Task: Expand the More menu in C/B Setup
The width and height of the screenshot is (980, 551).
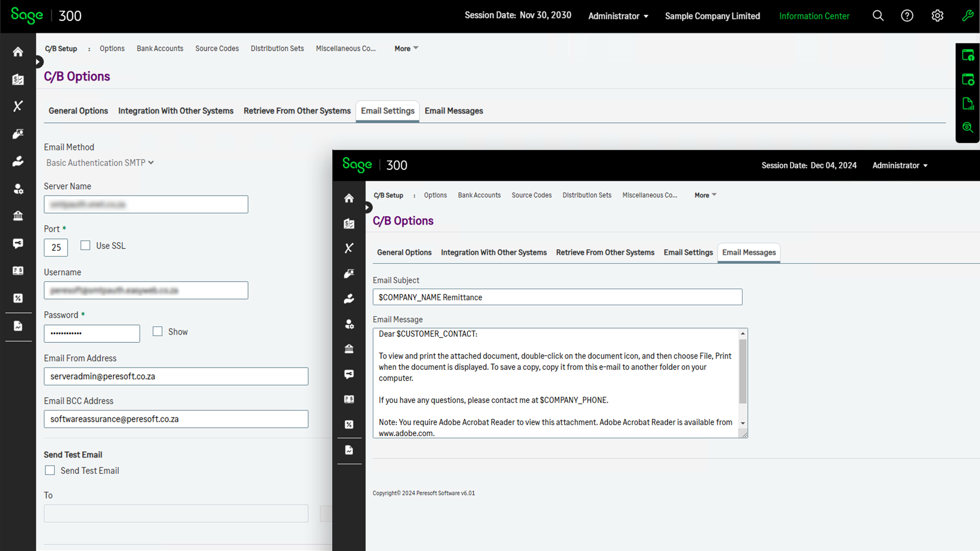Action: 406,48
